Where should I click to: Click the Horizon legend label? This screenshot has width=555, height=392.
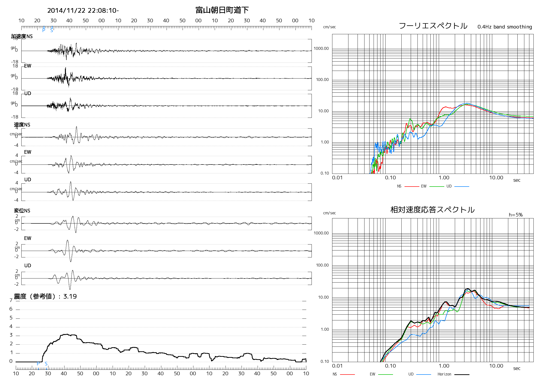(444, 374)
